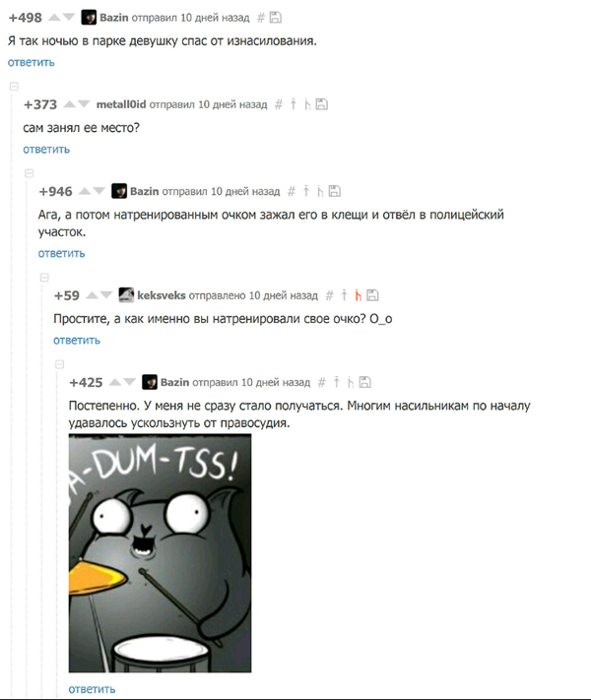Open the keksveks user profile
The height and width of the screenshot is (700, 591).
point(162,295)
